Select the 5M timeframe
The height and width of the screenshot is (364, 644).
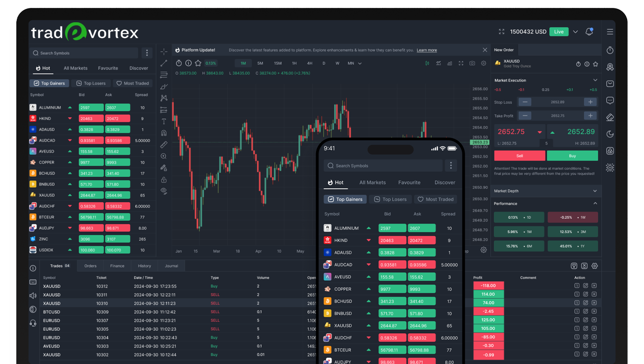coord(260,63)
